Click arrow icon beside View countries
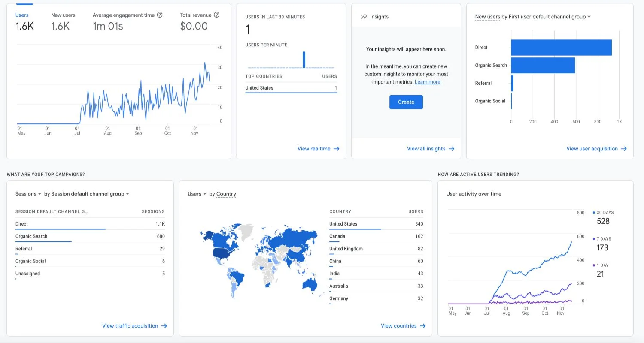This screenshot has width=644, height=343. 422,326
